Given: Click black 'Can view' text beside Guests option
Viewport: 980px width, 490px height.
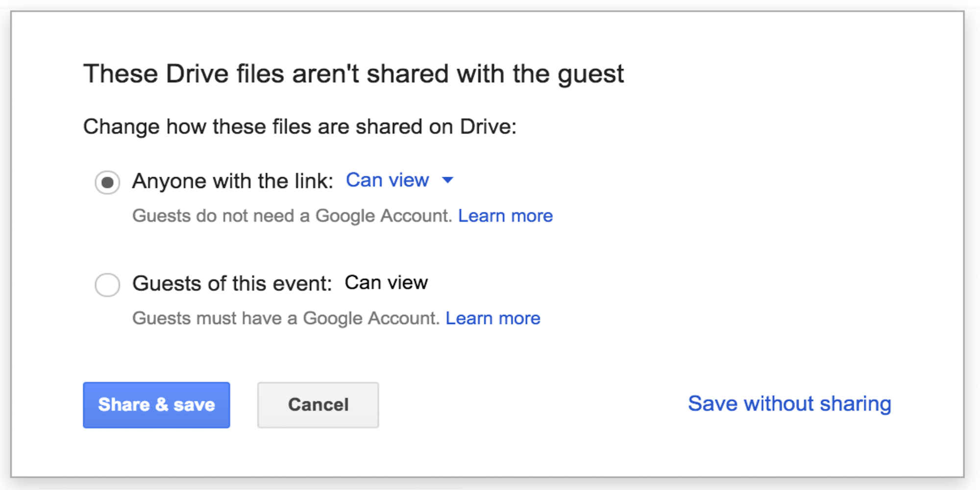Looking at the screenshot, I should (386, 283).
